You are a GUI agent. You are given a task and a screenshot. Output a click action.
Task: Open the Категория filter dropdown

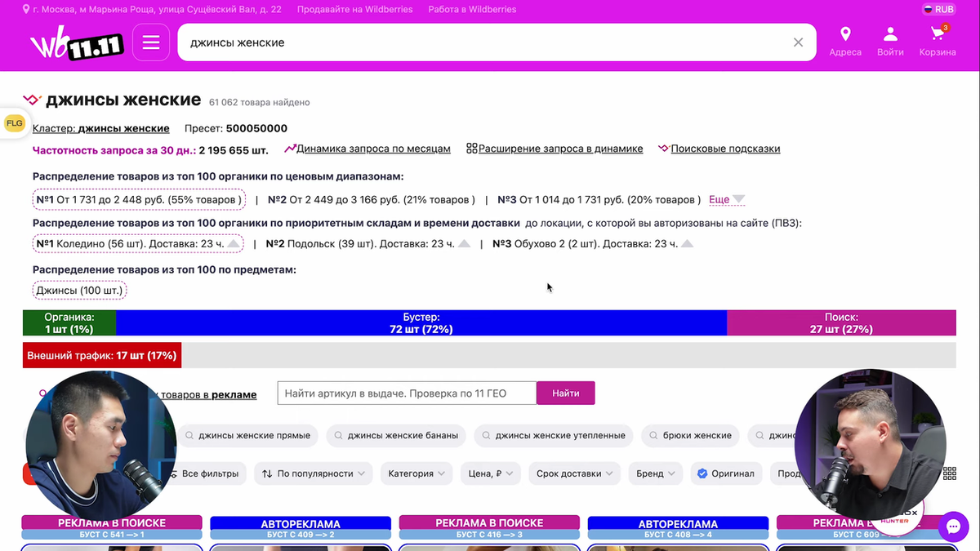[x=416, y=473]
